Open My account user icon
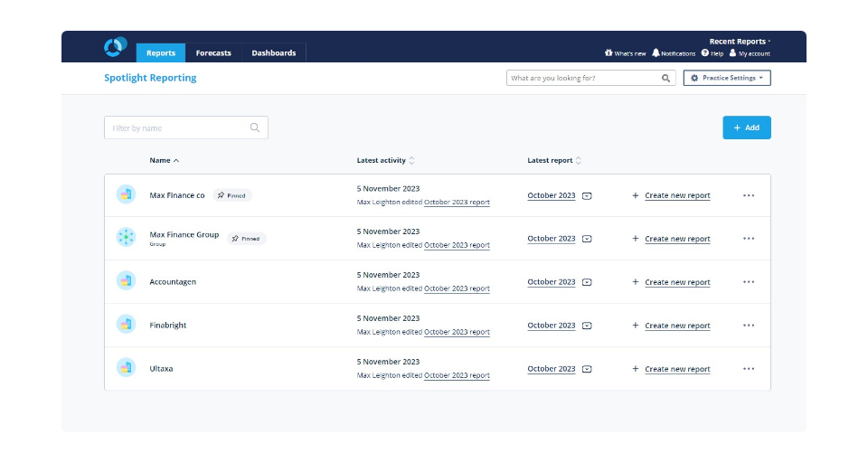The height and width of the screenshot is (463, 868). (732, 53)
